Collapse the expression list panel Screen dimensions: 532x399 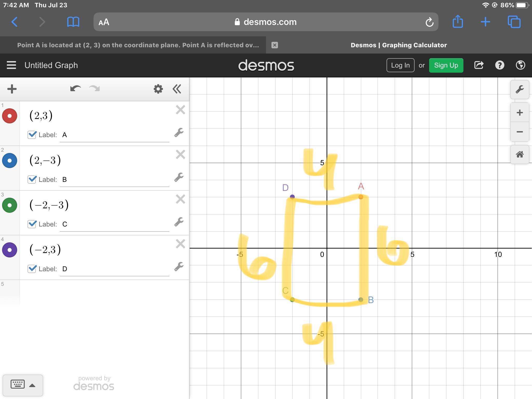pos(177,89)
